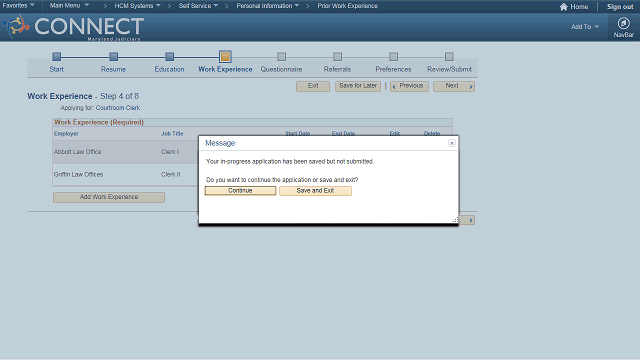The width and height of the screenshot is (640, 360).
Task: Open the Main Menu dropdown
Action: 69,6
